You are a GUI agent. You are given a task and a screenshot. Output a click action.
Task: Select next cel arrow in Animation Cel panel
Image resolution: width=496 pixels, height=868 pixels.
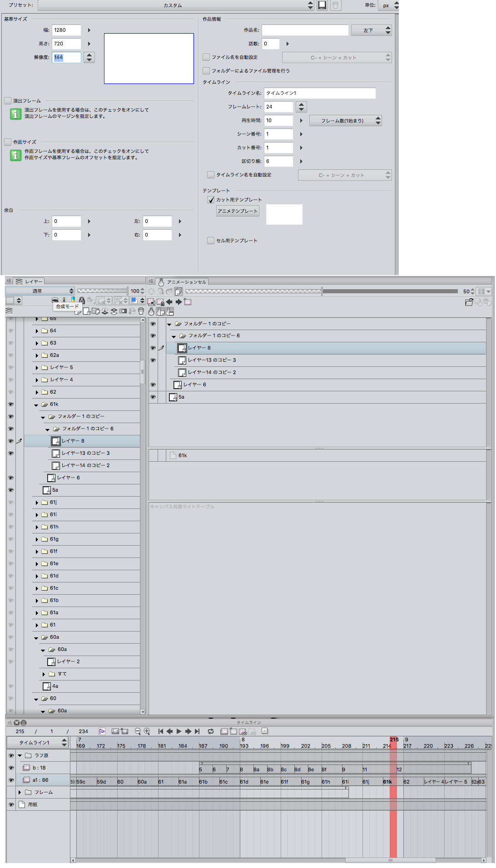pyautogui.click(x=179, y=302)
